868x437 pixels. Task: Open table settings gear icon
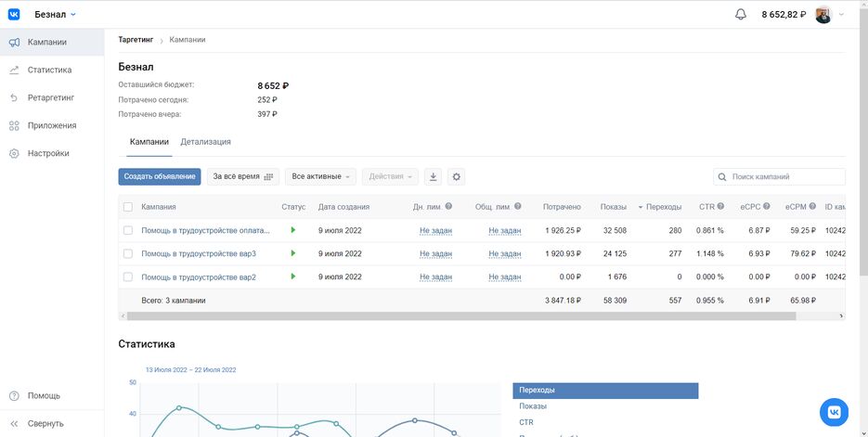[456, 176]
